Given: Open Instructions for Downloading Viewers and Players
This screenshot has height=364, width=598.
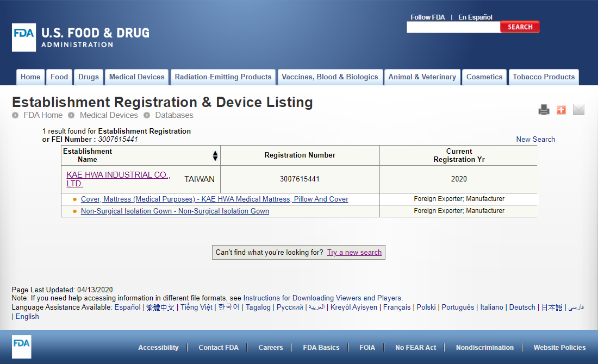Looking at the screenshot, I should tap(322, 298).
